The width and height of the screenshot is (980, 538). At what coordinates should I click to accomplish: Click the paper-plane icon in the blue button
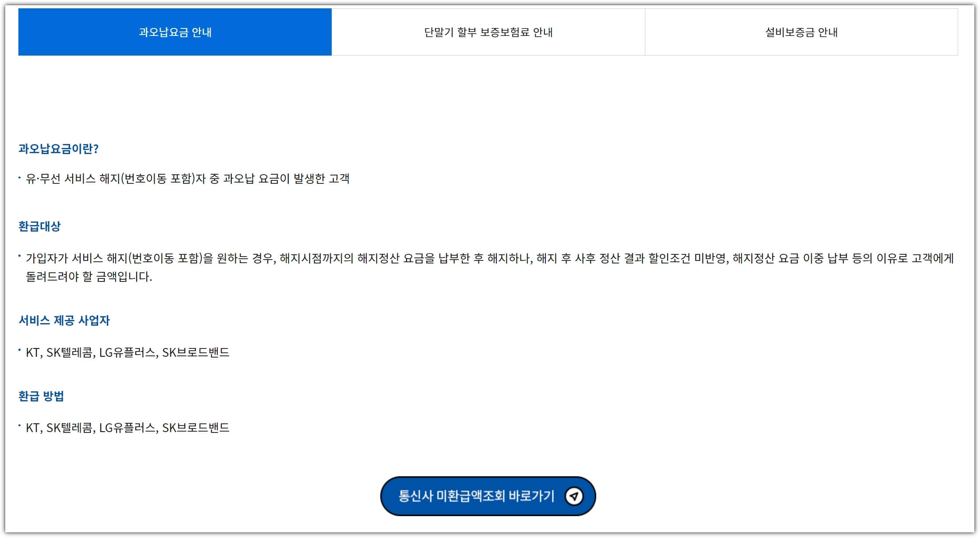575,496
